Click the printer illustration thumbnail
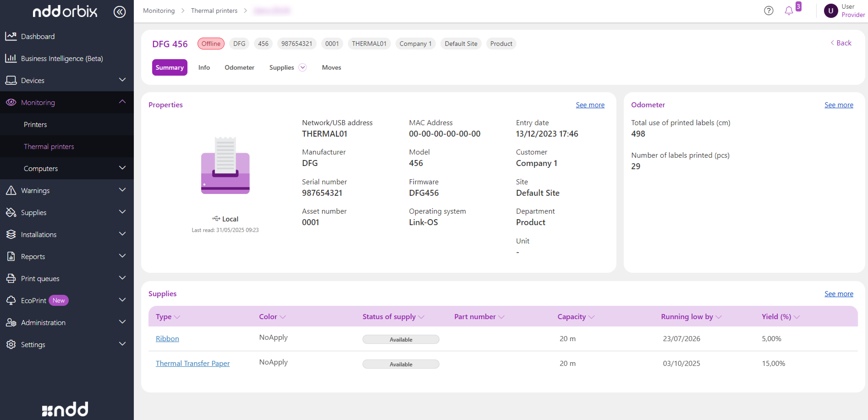Screen dimensions: 868x420 click(x=225, y=166)
